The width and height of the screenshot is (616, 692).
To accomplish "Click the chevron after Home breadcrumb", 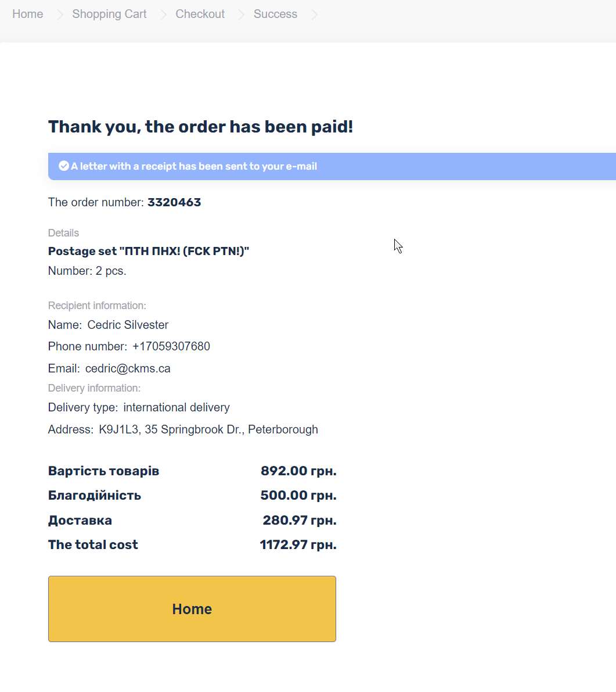I will coord(59,15).
